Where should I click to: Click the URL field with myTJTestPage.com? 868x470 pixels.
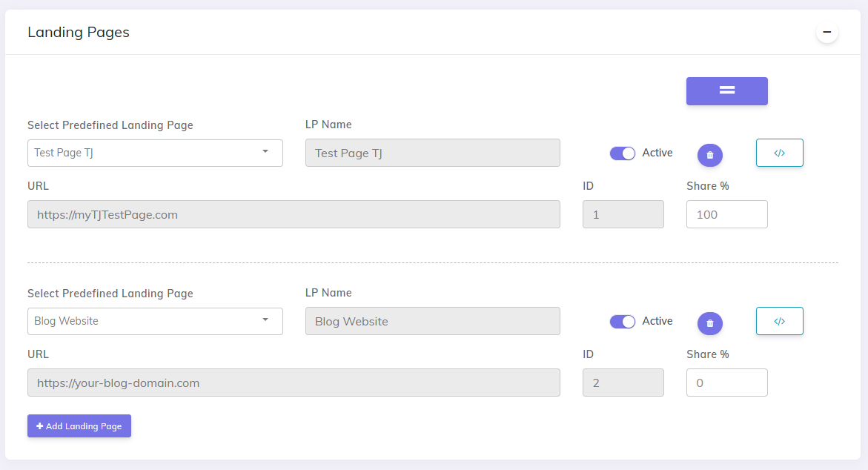(x=294, y=214)
